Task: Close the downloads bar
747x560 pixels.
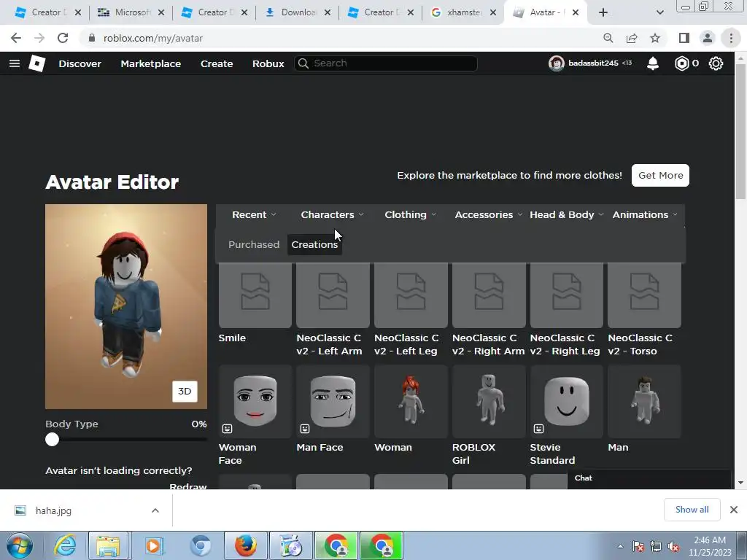Action: click(x=734, y=510)
